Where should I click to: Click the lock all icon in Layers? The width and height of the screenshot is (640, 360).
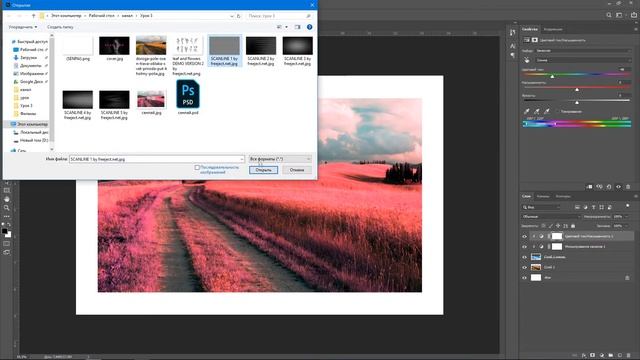pos(573,226)
